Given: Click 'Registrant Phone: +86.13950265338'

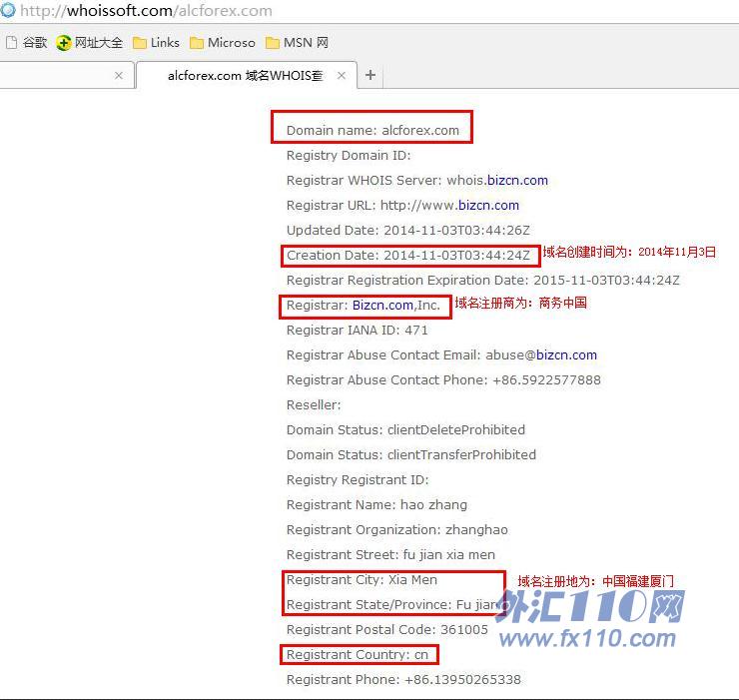Looking at the screenshot, I should click(x=403, y=680).
